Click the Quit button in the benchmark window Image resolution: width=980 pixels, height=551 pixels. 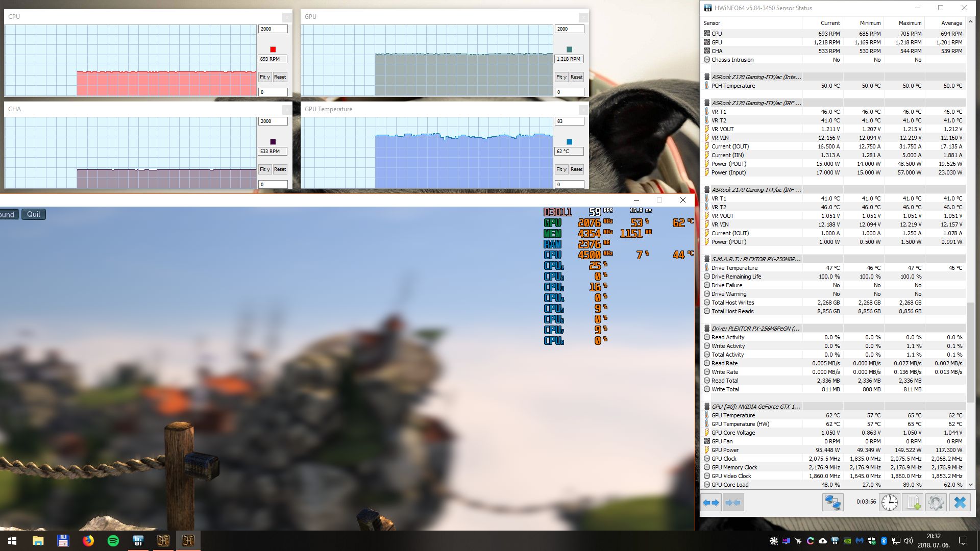tap(34, 214)
